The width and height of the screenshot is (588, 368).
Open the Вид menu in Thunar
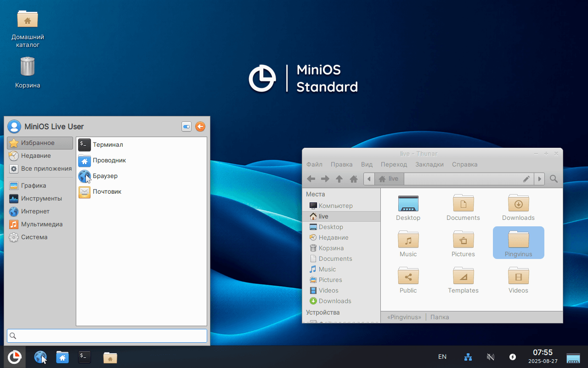367,165
